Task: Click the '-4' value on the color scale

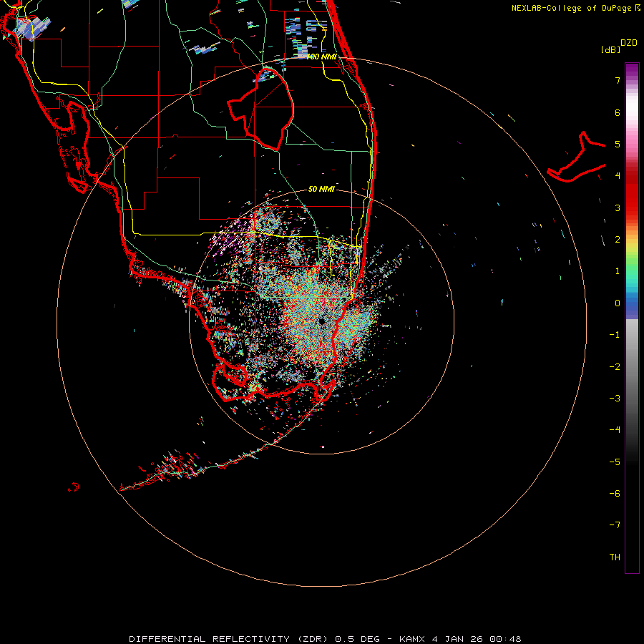Action: click(x=615, y=429)
